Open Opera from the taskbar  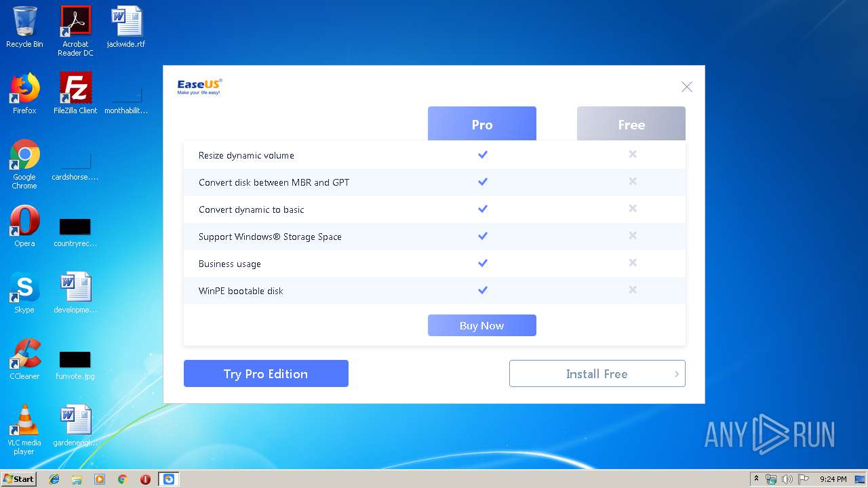pyautogui.click(x=145, y=479)
